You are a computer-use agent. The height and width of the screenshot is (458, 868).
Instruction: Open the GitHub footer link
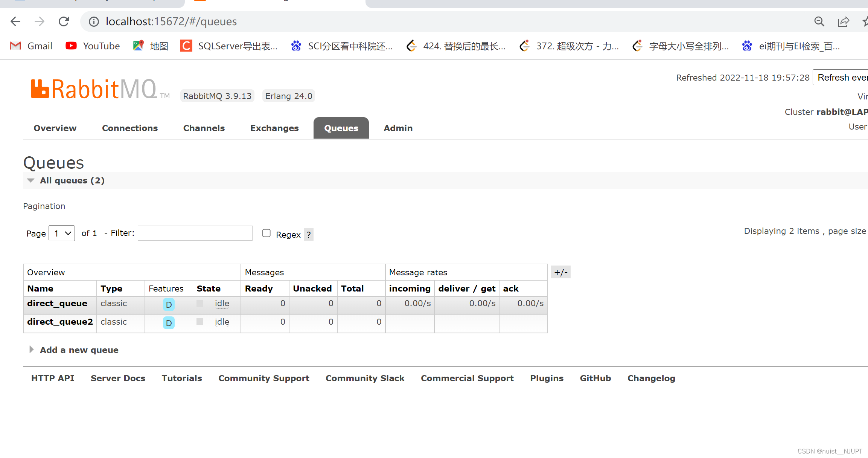tap(595, 378)
